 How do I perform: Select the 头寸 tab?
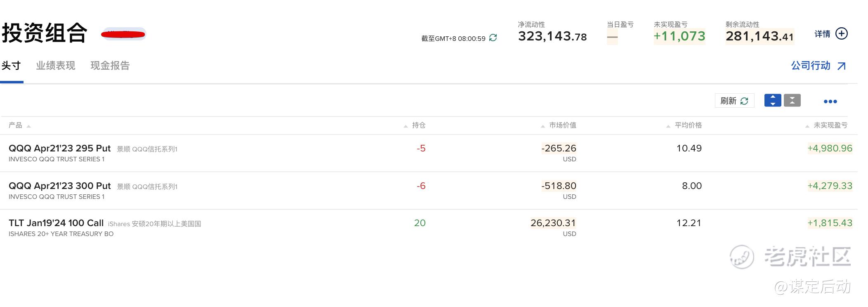click(x=11, y=66)
